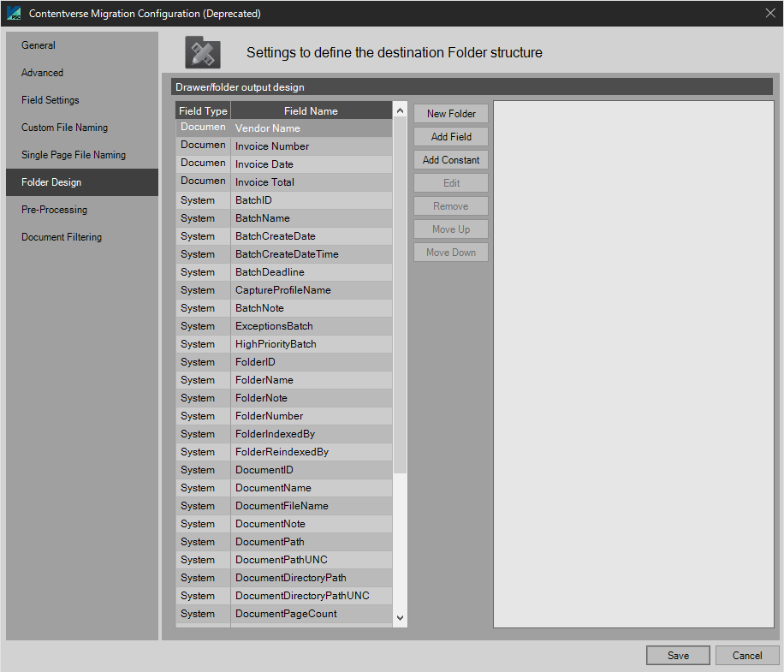Click the New Folder button
784x672 pixels.
click(451, 114)
